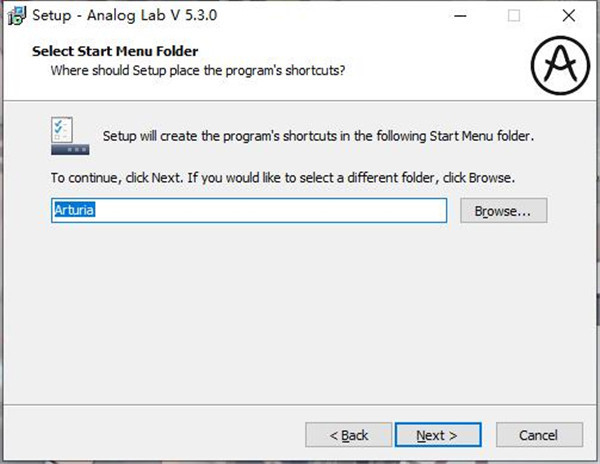Click the Select Start Menu Folder heading
The width and height of the screenshot is (600, 464).
[x=115, y=51]
